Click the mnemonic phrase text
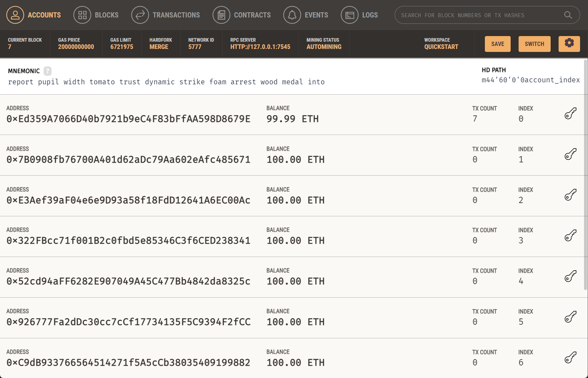Screen dimensions: 588x378 [x=166, y=82]
